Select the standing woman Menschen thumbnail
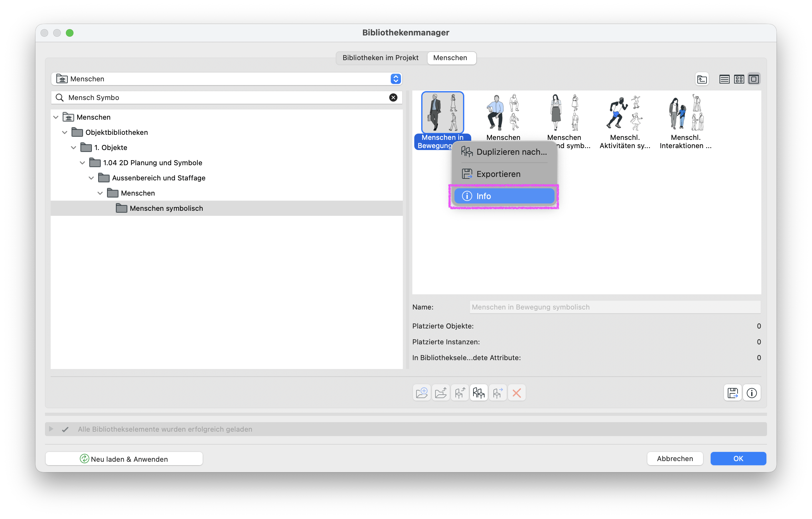This screenshot has width=812, height=519. [564, 113]
